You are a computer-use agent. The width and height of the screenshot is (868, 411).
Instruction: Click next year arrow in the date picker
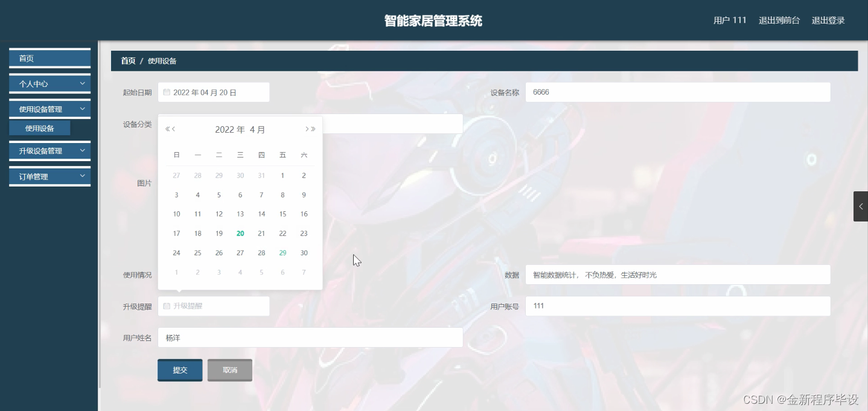314,129
